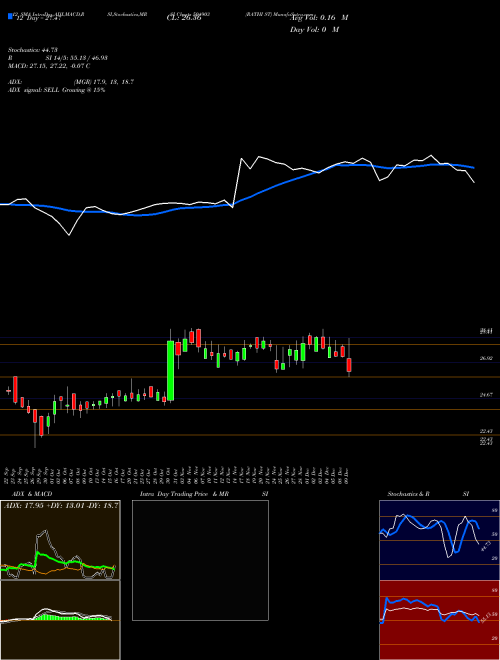Image resolution: width=500 pixels, height=660 pixels.
Task: Click the Avg Vol: 0.16 M label
Action: click(x=320, y=18)
